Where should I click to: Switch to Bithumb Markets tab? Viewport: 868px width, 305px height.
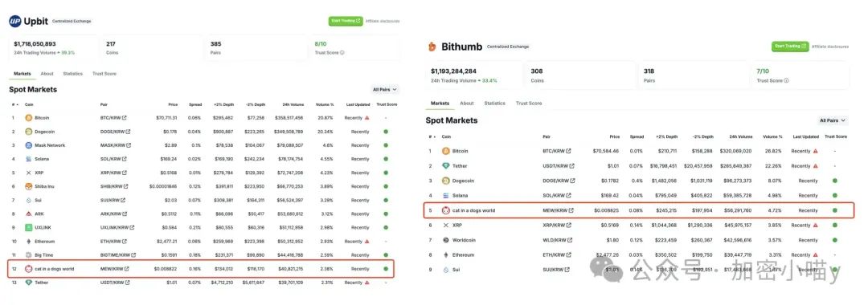tap(440, 104)
